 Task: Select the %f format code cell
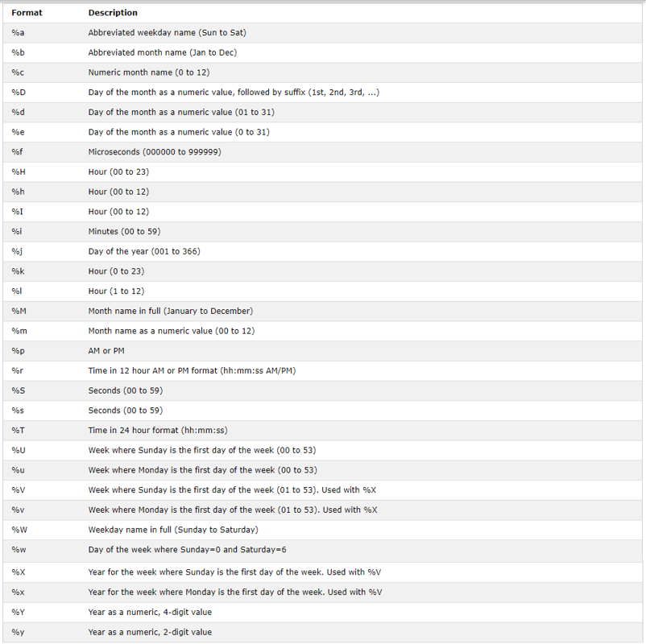coord(17,152)
